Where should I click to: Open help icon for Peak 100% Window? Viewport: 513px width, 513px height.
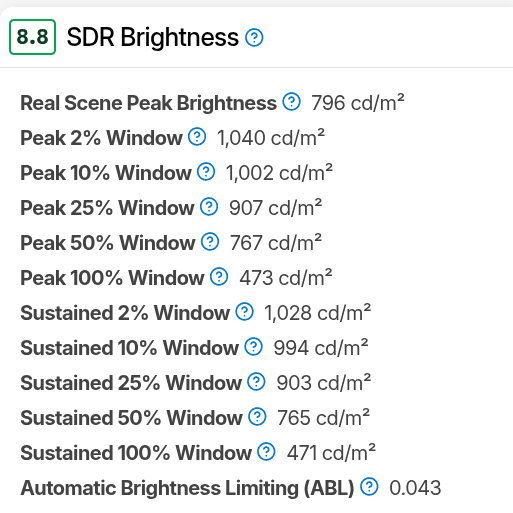tap(219, 277)
